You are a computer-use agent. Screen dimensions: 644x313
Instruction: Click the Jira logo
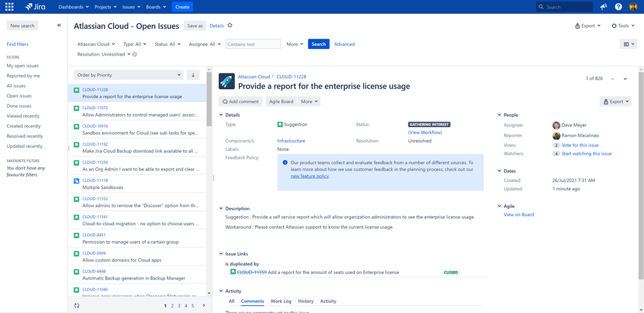coord(35,6)
